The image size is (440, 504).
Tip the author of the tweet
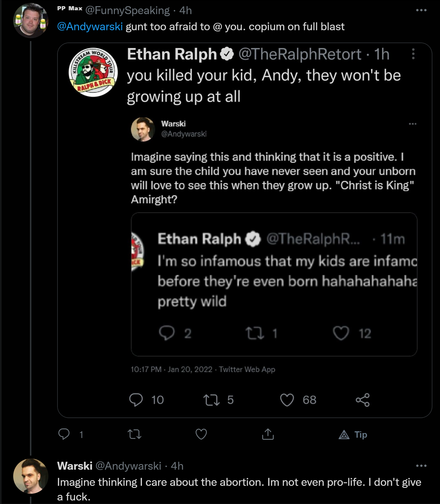click(x=353, y=434)
